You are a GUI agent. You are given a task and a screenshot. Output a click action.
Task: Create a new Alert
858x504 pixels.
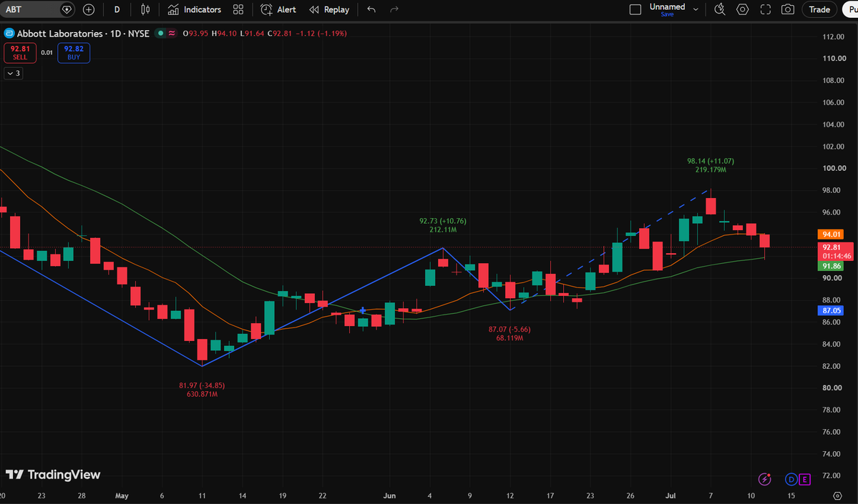tap(278, 9)
